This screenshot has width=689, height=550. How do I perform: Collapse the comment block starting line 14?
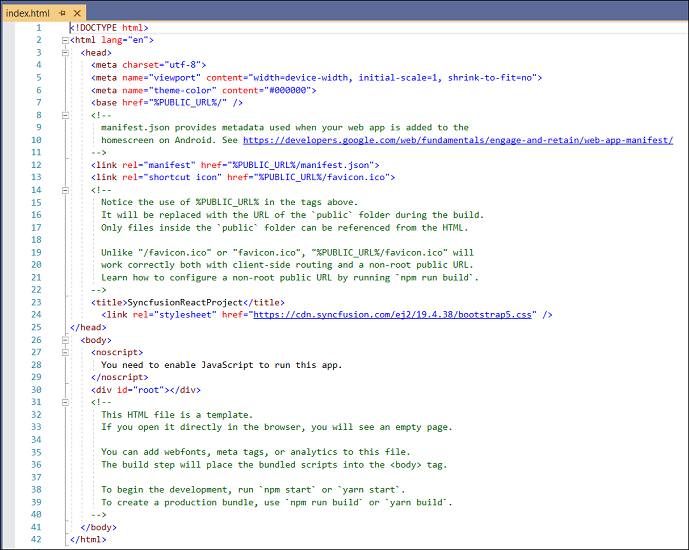pos(65,190)
